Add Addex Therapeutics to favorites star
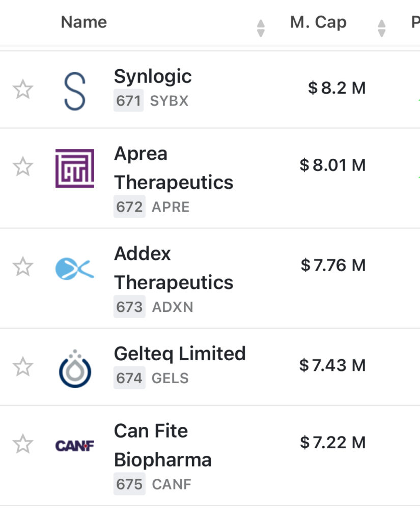The width and height of the screenshot is (420, 521). [22, 267]
